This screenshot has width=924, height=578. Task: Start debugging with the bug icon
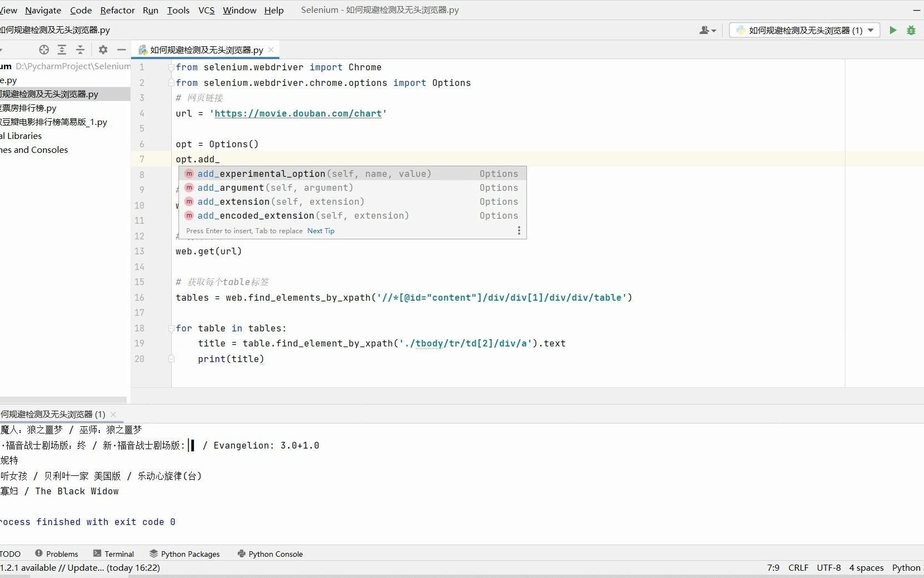911,30
